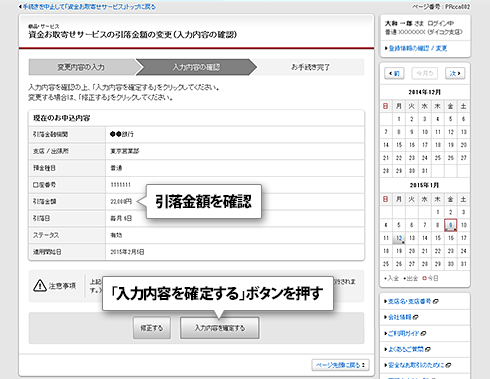Image resolution: width=490 pixels, height=379 pixels.
Task: Select the お手続き完了 step
Action: coord(310,67)
